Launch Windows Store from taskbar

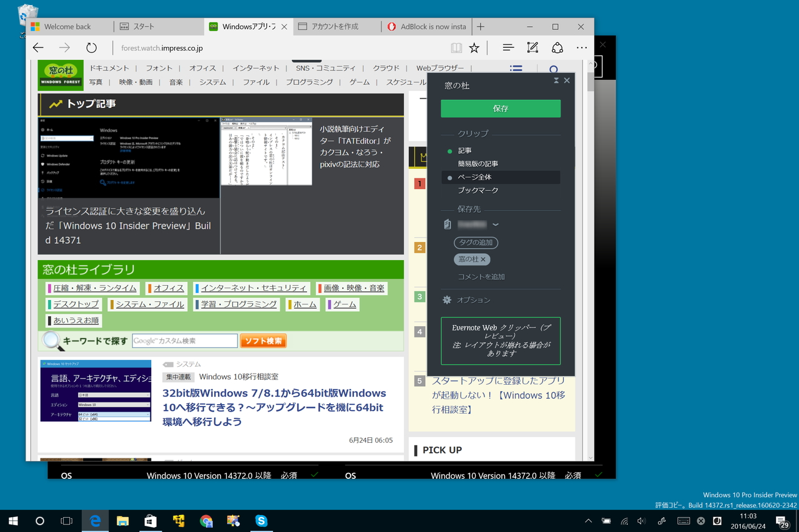click(x=150, y=521)
